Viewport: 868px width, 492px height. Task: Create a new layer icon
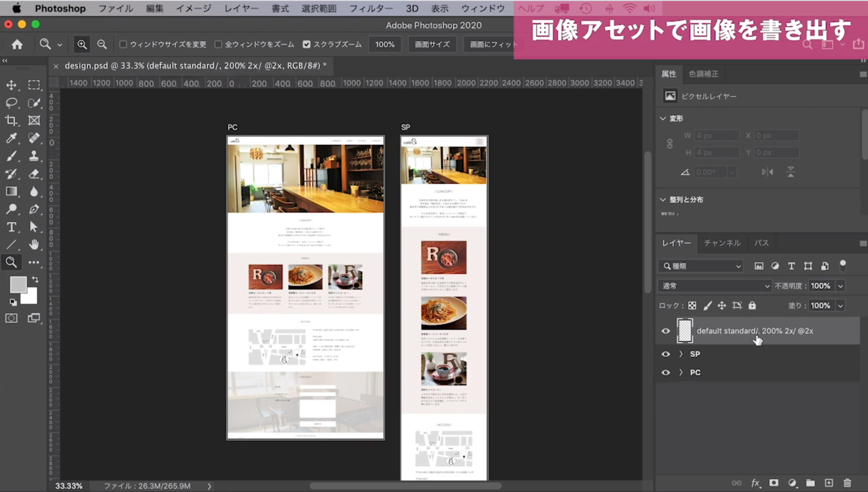click(829, 483)
